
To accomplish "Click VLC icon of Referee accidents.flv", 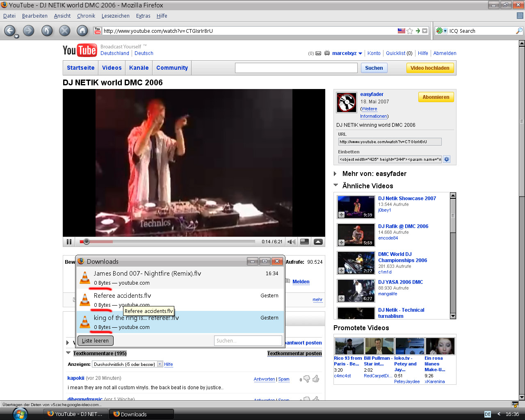I will click(85, 300).
